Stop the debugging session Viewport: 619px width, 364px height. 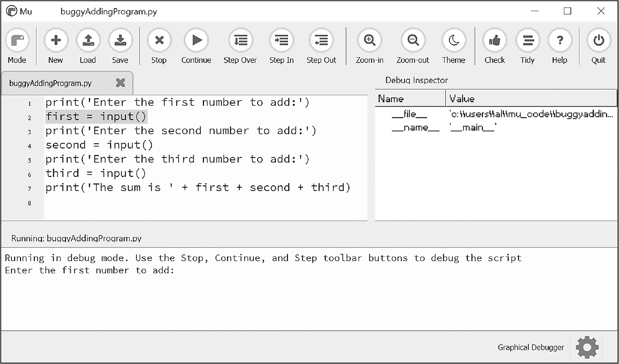159,46
